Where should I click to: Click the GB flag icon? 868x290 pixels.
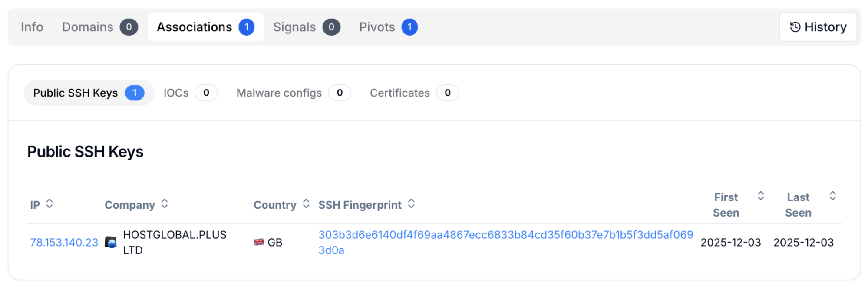tap(259, 242)
